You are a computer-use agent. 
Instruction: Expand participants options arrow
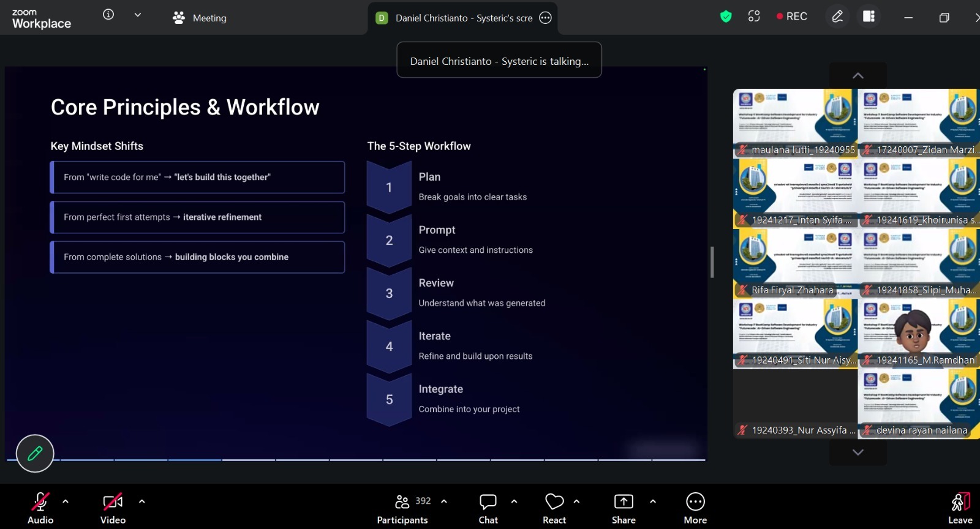[x=444, y=501]
